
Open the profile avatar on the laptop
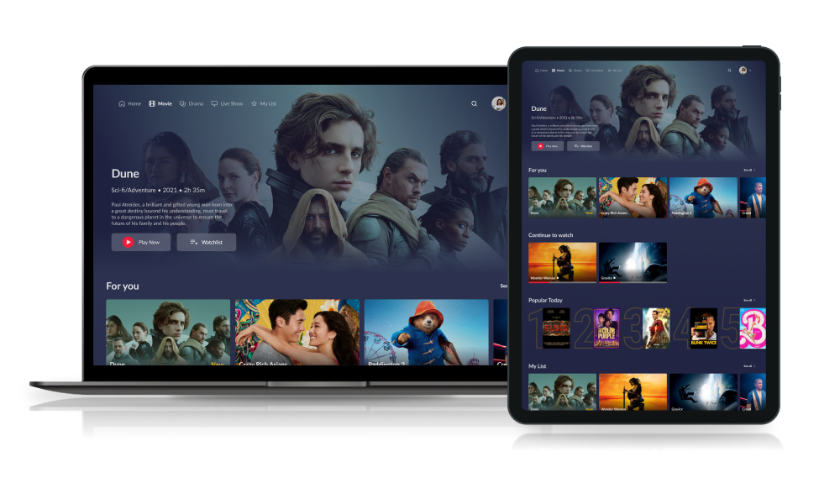(499, 103)
